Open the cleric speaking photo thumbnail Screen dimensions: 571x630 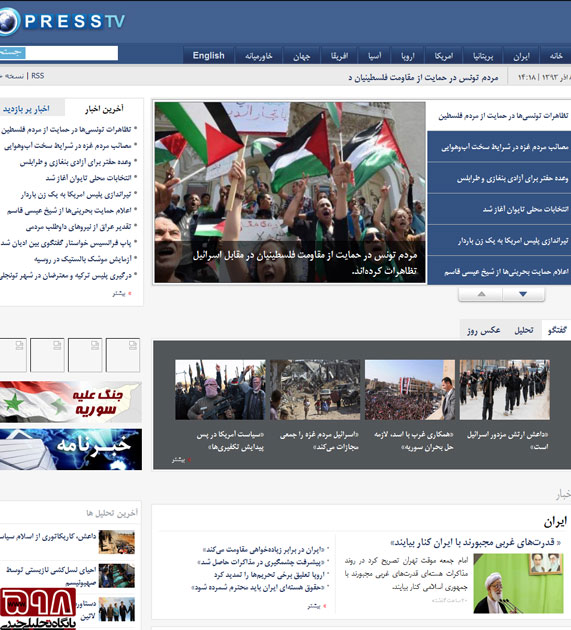point(518,583)
